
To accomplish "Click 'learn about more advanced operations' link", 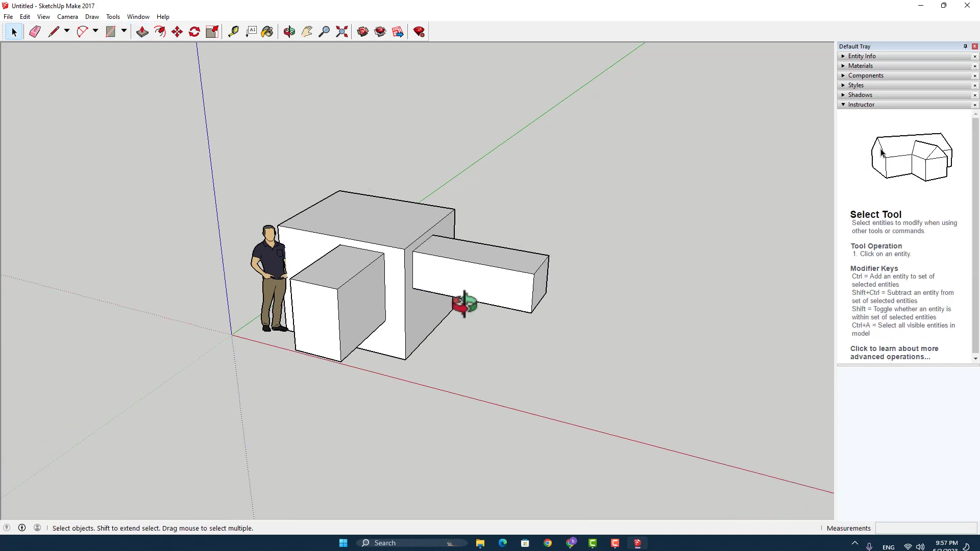I will pyautogui.click(x=894, y=353).
